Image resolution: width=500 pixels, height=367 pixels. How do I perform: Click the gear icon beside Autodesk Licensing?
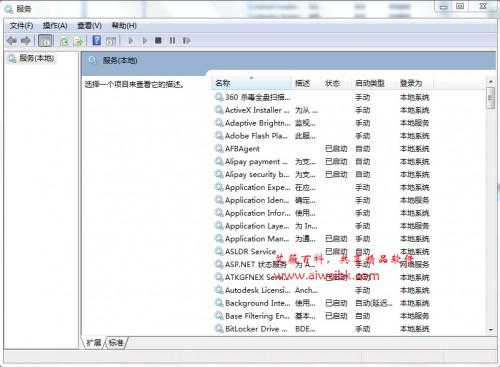pos(219,290)
